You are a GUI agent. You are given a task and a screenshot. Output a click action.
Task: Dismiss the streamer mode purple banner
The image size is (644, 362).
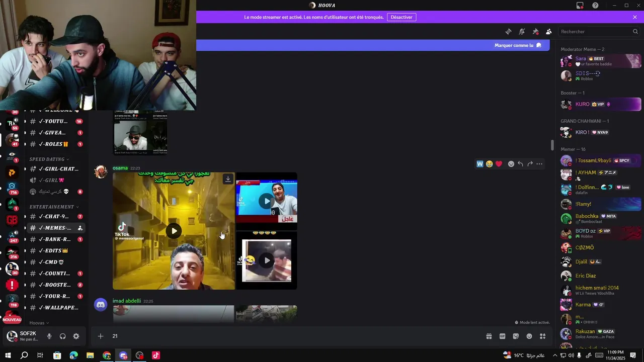pos(635,17)
